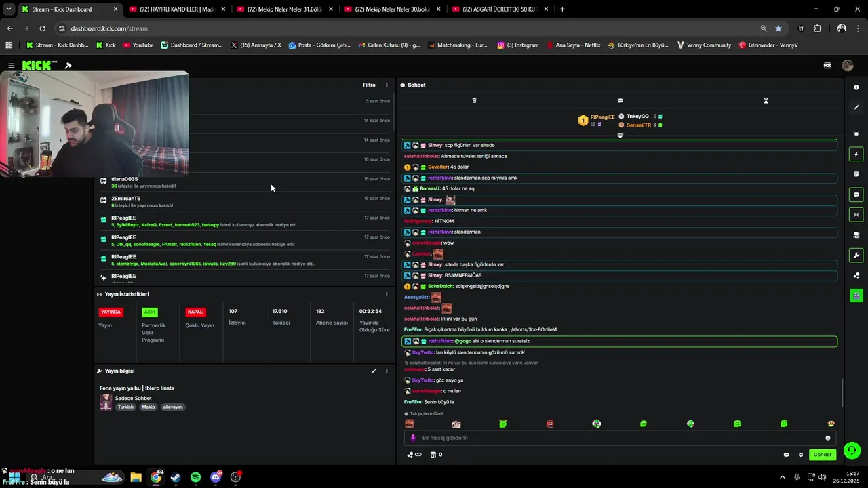Screen dimensions: 868x488
Task: Switch to Mekip Neler Neler 31.Bölüm tab
Action: pyautogui.click(x=285, y=9)
